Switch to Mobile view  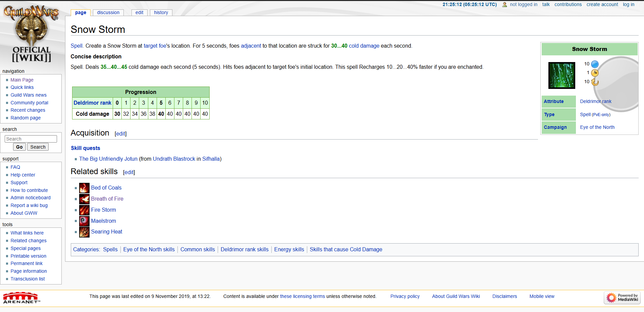coord(542,297)
